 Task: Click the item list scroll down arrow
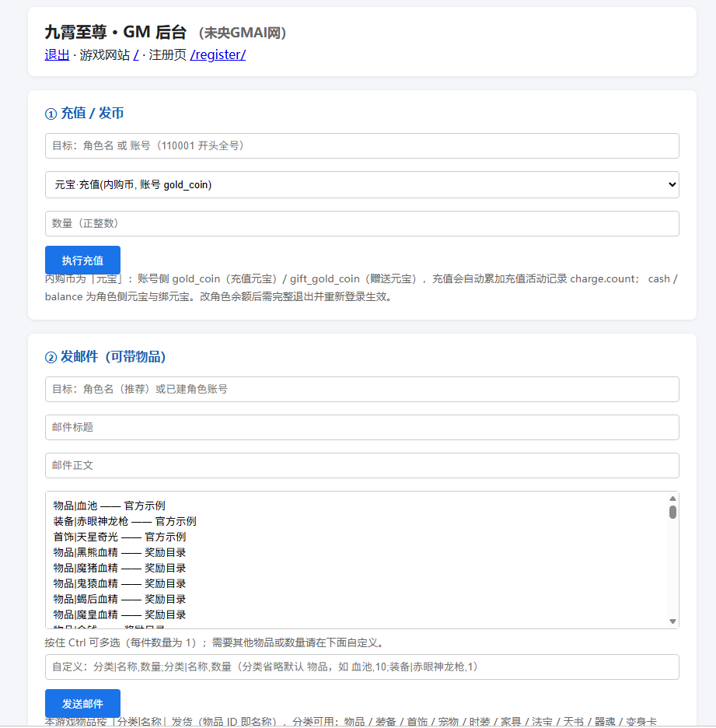pyautogui.click(x=672, y=621)
